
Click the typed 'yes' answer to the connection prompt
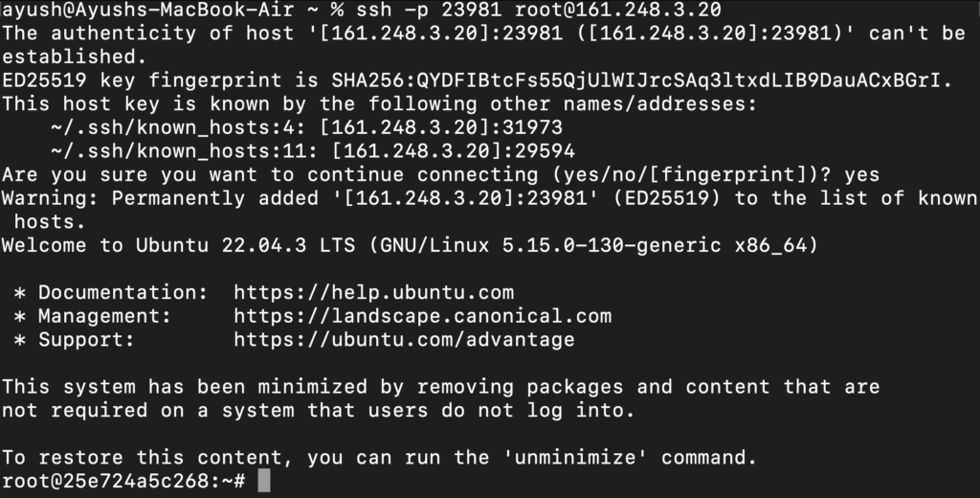click(861, 174)
